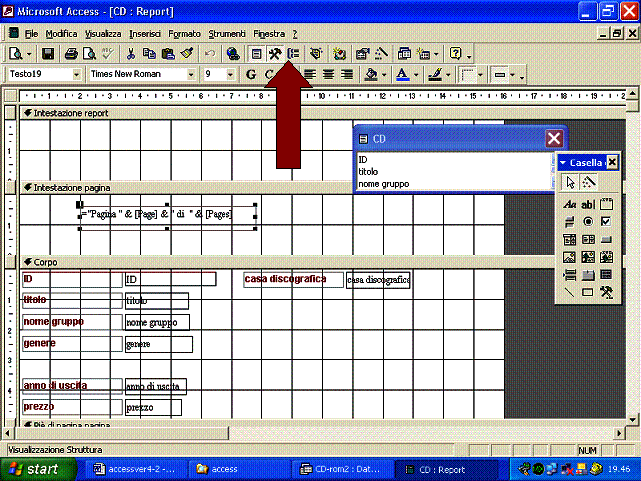Toggle Control Wizards wand in toolbox
Viewport: 641px width, 481px height.
pos(588,182)
